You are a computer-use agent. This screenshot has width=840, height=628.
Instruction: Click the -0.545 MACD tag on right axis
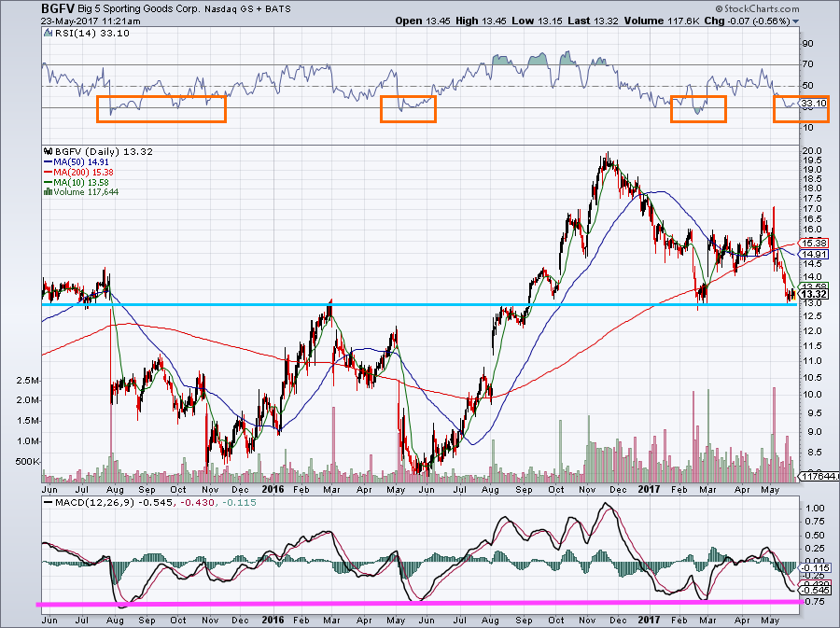point(815,590)
